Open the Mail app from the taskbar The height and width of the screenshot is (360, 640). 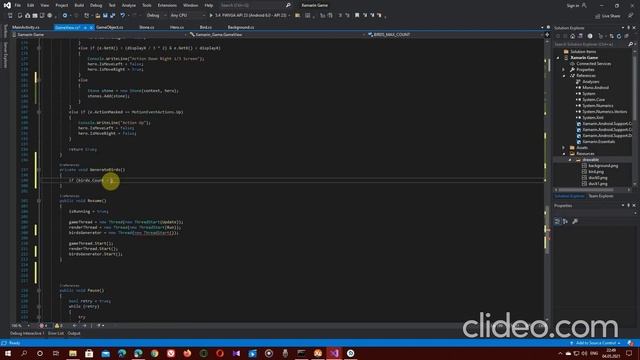(106, 353)
